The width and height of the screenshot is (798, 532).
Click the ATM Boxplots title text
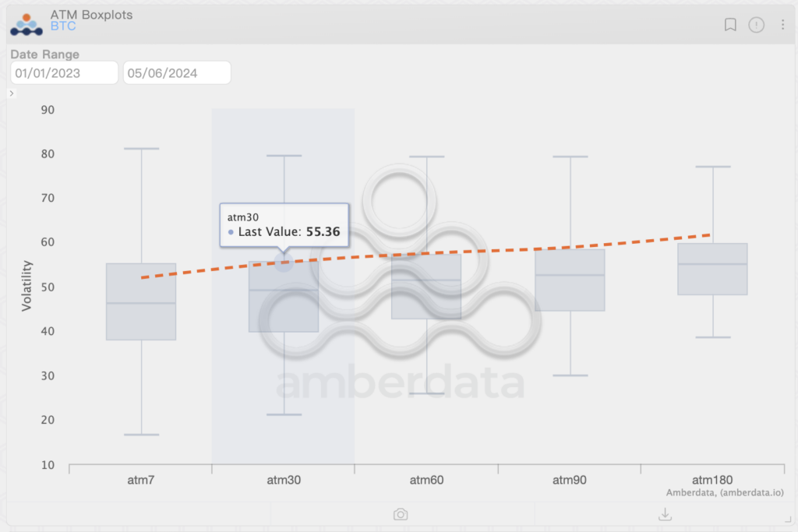[91, 15]
